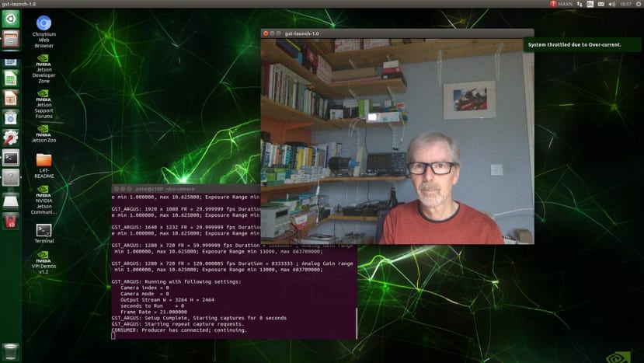This screenshot has width=644, height=363.
Task: Select the running Terminal icon in launcher
Action: coord(11,158)
